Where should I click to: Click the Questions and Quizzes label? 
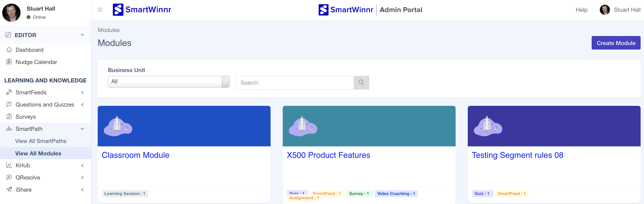(x=45, y=104)
